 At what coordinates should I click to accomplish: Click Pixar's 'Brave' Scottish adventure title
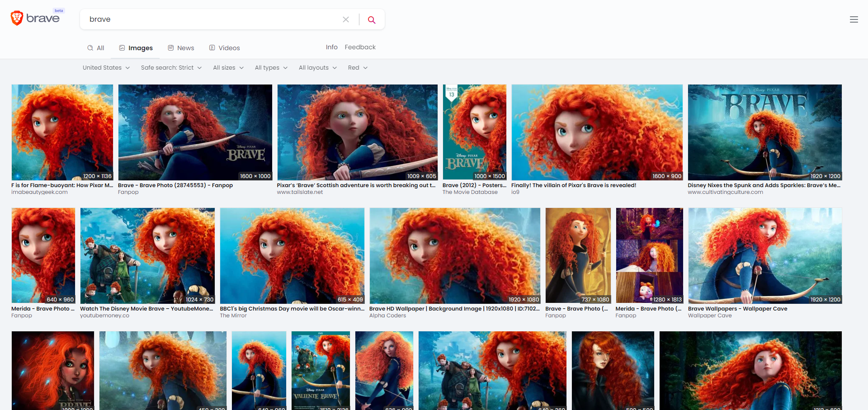pyautogui.click(x=356, y=185)
